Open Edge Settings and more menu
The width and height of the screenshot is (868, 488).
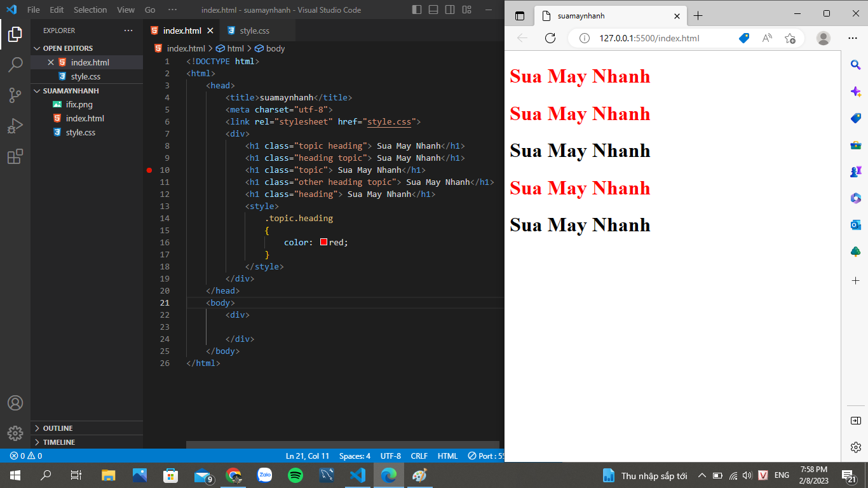pyautogui.click(x=853, y=38)
